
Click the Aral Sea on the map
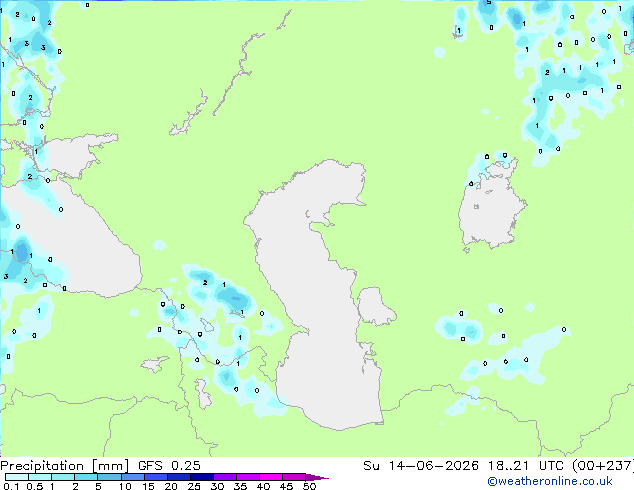(x=490, y=204)
